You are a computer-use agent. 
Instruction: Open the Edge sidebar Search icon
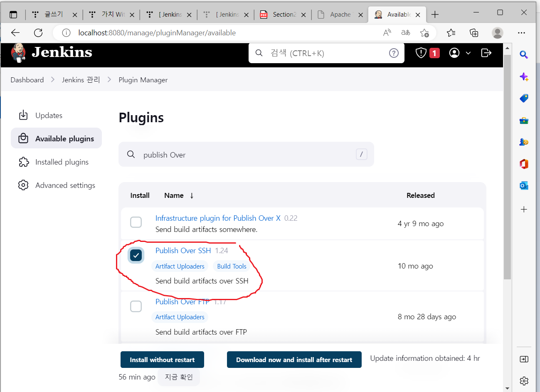pyautogui.click(x=524, y=54)
